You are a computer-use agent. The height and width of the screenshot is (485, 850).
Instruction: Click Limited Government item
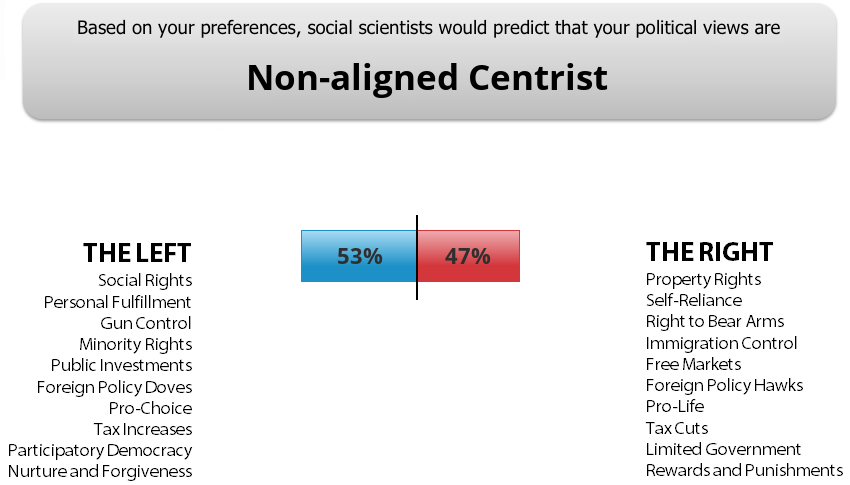pyautogui.click(x=723, y=449)
